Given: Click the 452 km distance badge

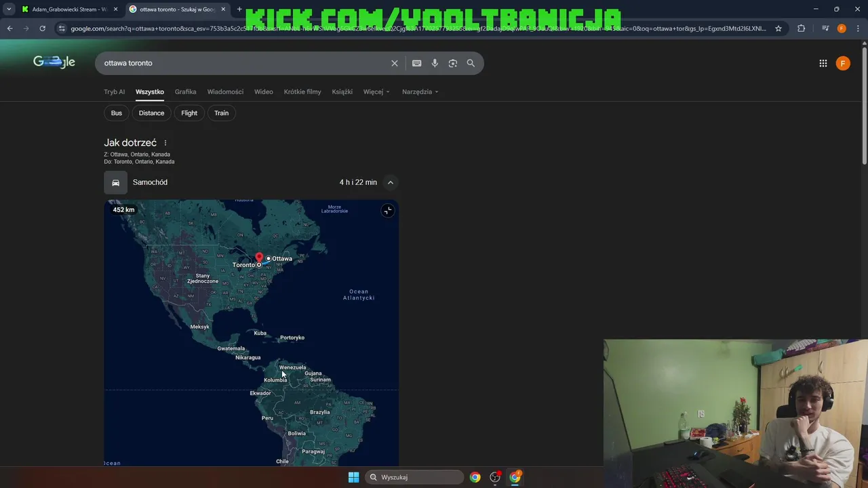Looking at the screenshot, I should (123, 210).
